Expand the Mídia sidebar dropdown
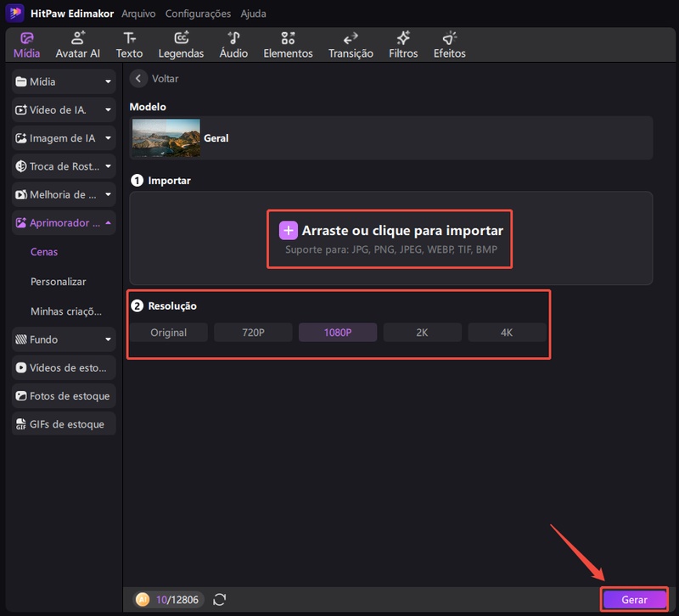Viewport: 679px width, 616px height. point(108,82)
